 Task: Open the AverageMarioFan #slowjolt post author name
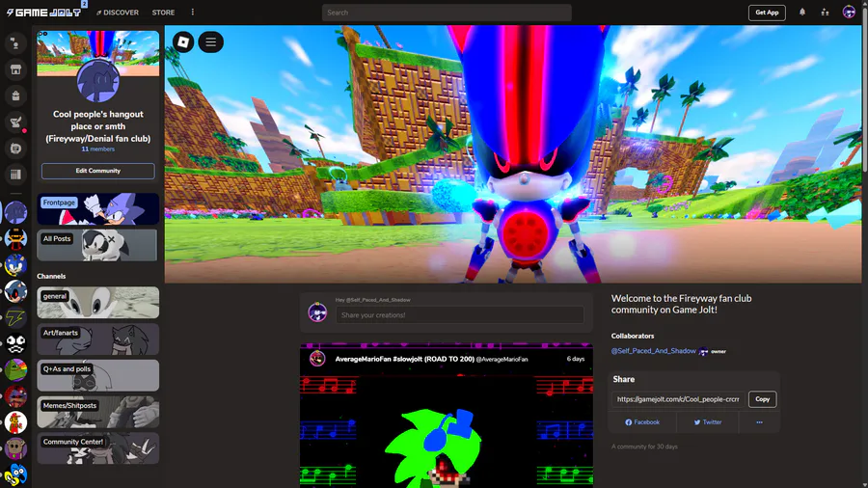[x=405, y=359]
